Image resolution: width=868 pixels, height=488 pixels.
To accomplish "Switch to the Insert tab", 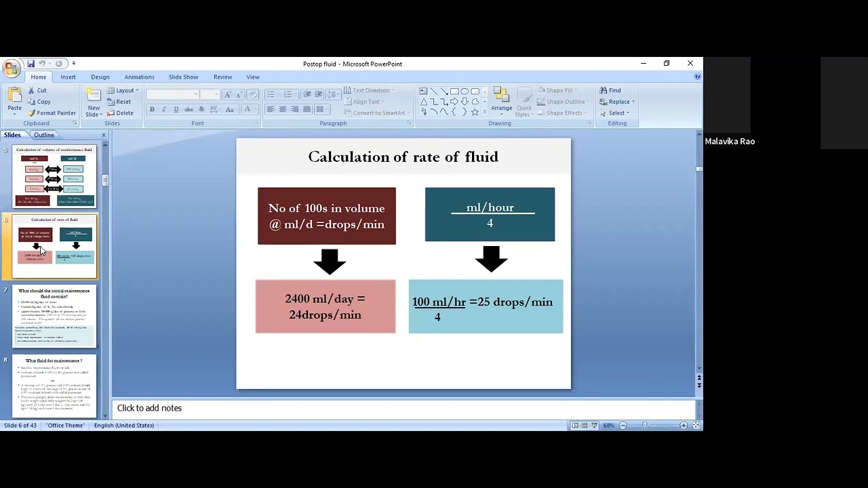I will pos(68,77).
